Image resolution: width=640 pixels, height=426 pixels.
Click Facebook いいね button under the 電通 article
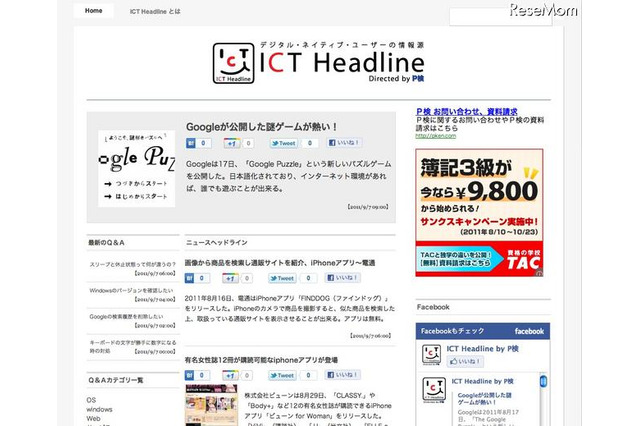(342, 278)
